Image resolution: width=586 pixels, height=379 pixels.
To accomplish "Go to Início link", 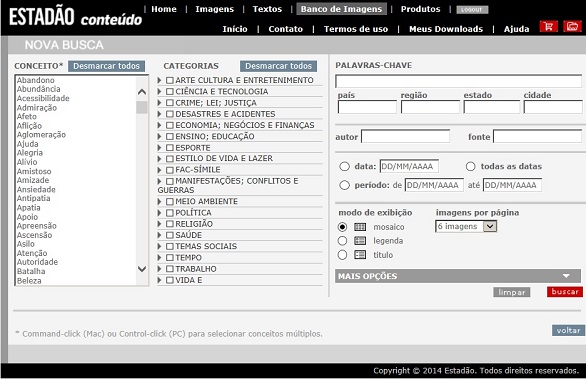I will point(235,29).
